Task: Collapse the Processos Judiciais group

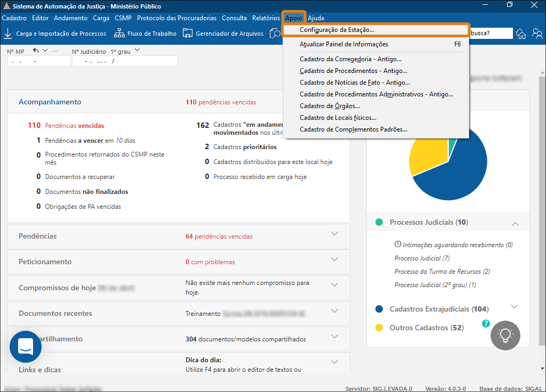Action: pyautogui.click(x=515, y=224)
